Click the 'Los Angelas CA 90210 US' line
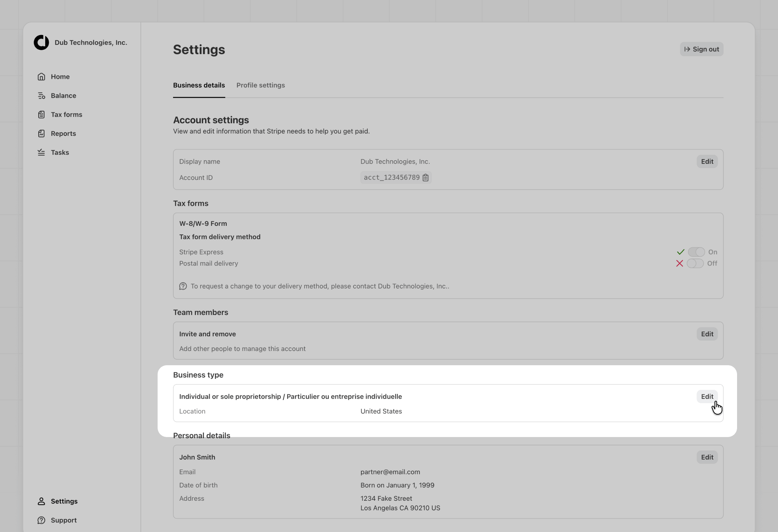The width and height of the screenshot is (778, 532). click(x=400, y=508)
